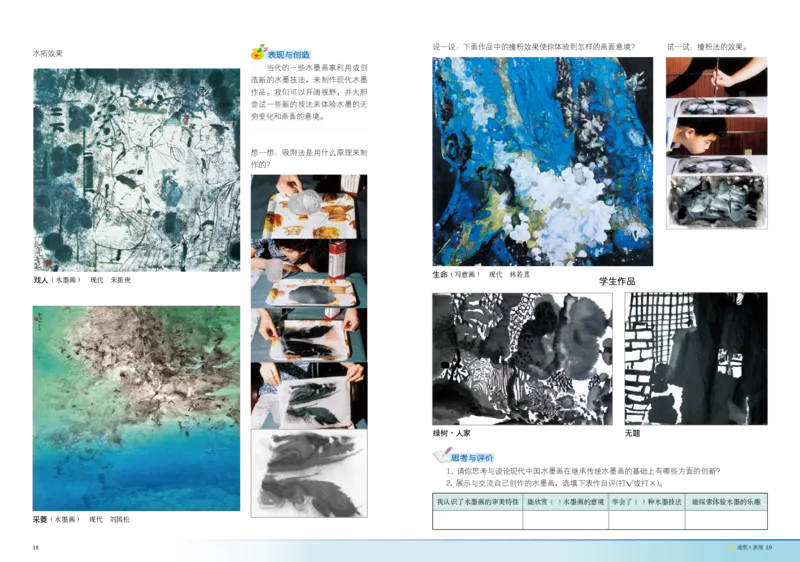This screenshot has width=800, height=562.
Task: Select the 水拓效果 heading
Action: pyautogui.click(x=48, y=53)
